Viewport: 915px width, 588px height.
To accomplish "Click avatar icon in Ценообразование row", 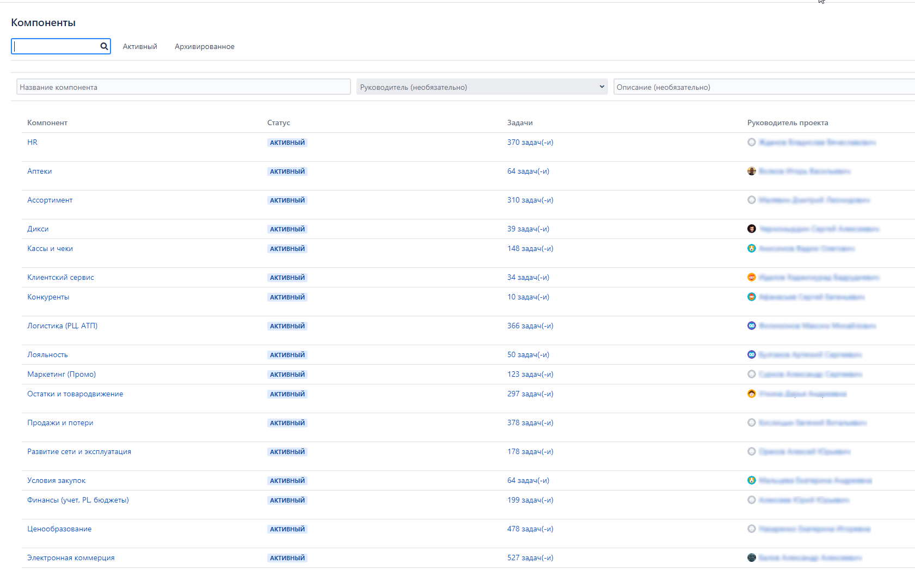I will coord(752,529).
